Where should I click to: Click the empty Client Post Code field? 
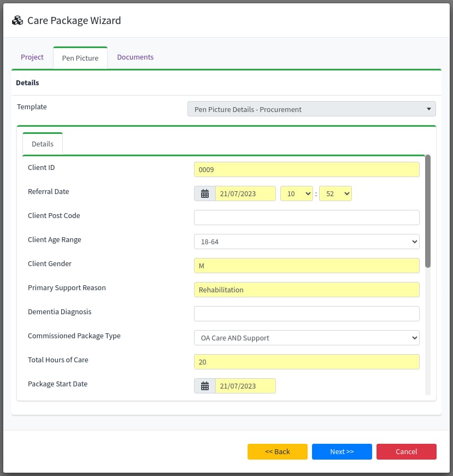coord(306,217)
